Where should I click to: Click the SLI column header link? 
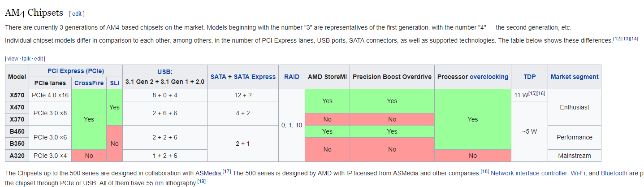[114, 83]
